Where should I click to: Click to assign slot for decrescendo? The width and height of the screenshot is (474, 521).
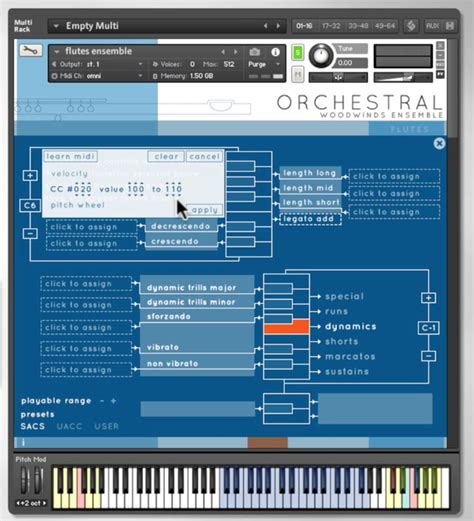pyautogui.click(x=92, y=227)
